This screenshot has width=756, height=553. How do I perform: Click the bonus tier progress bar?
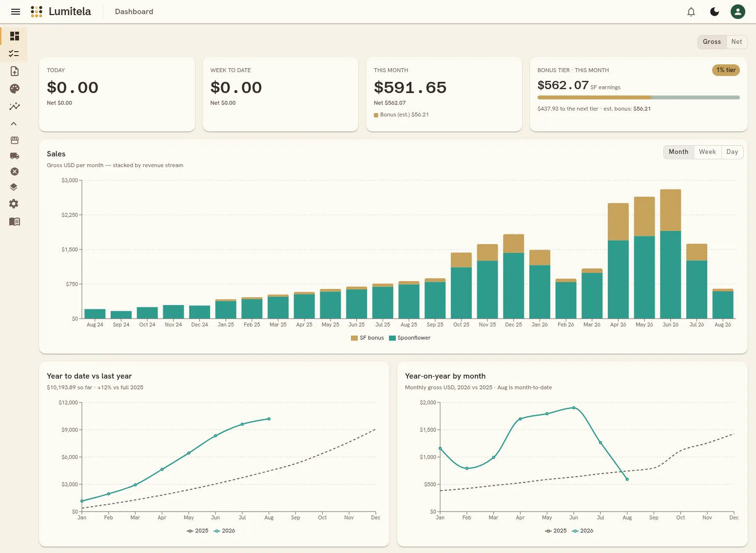pos(639,97)
